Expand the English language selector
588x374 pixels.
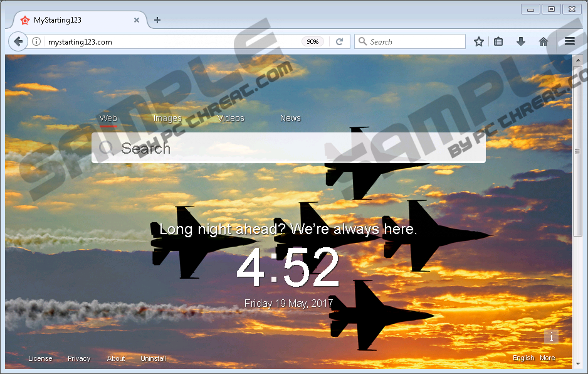(x=523, y=358)
